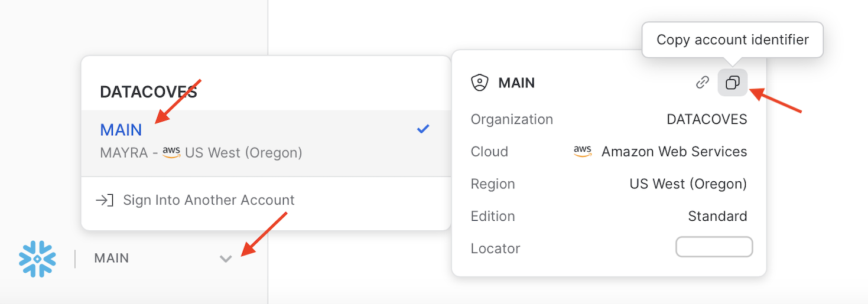Click the blue checkmark beside MAIN account

423,129
